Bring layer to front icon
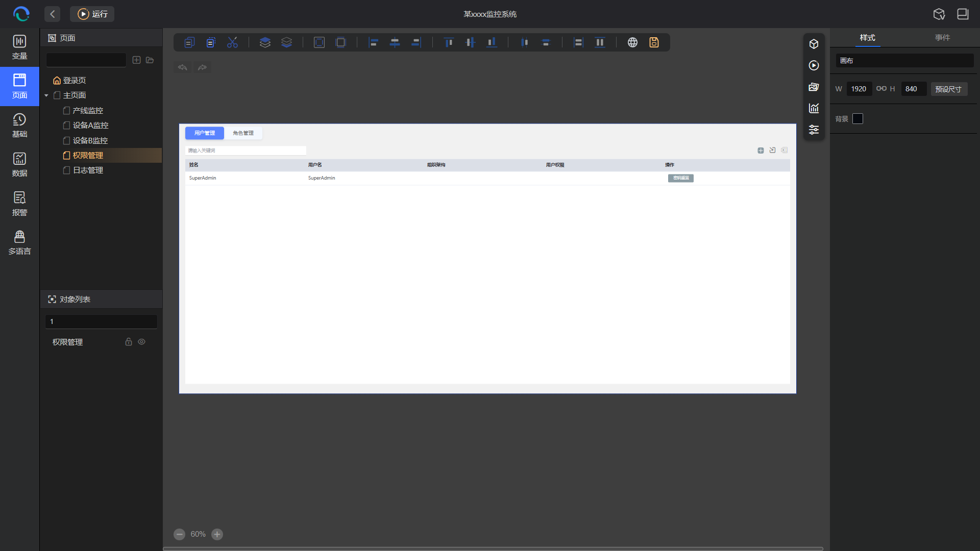Image resolution: width=980 pixels, height=551 pixels. tap(265, 42)
